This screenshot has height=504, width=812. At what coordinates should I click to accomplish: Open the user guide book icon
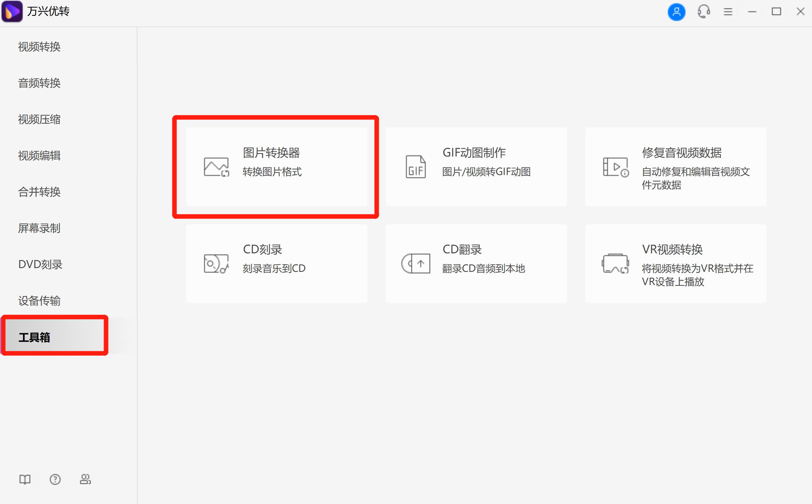(24, 479)
